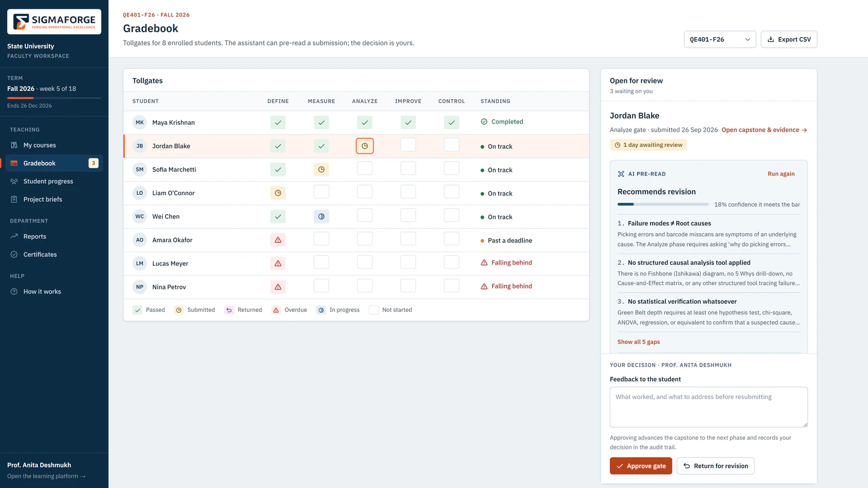Click the Gradebook badge showing 3

(93, 163)
